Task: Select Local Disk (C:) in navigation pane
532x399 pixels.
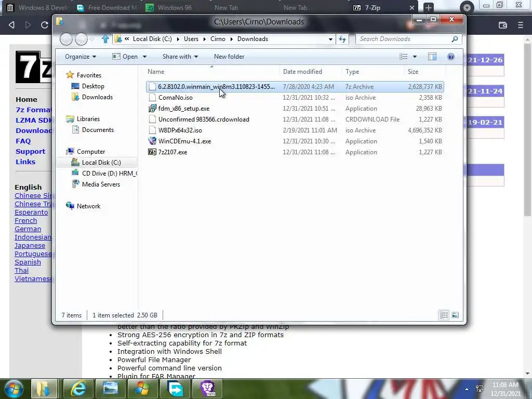Action: tap(97, 163)
